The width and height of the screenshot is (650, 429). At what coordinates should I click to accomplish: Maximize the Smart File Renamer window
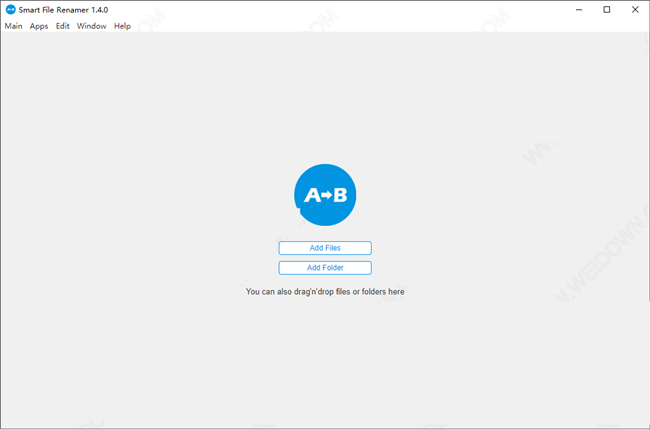(x=606, y=9)
